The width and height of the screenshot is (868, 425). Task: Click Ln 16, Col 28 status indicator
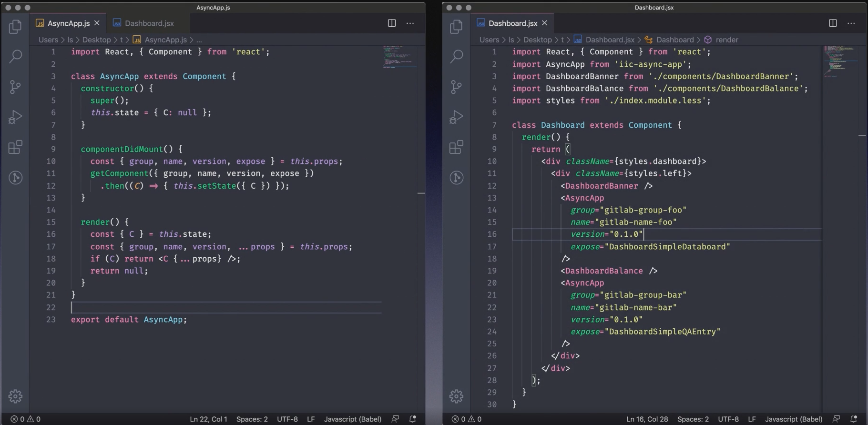tap(647, 419)
